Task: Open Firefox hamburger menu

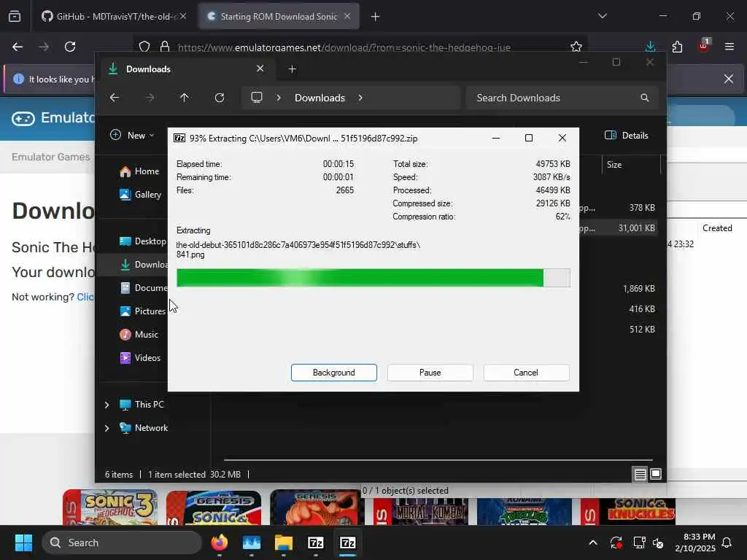Action: pyautogui.click(x=729, y=47)
